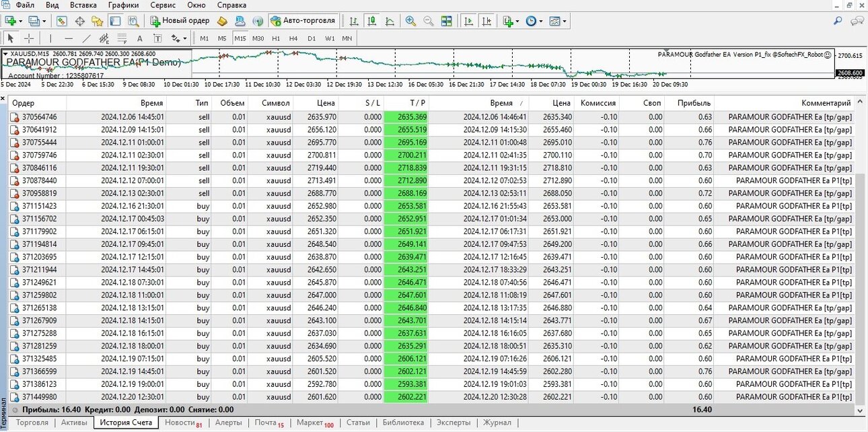Switch to the Торговля tab
This screenshot has height=432, width=868.
click(32, 423)
